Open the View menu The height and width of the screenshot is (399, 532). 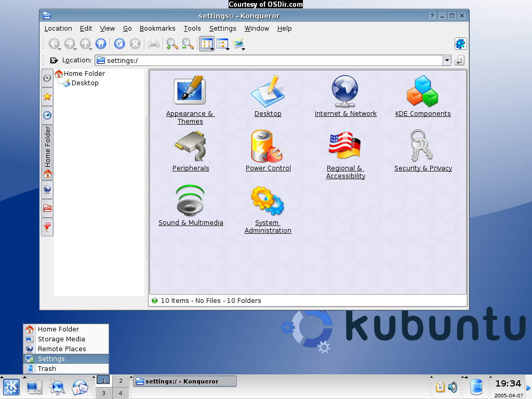point(107,29)
